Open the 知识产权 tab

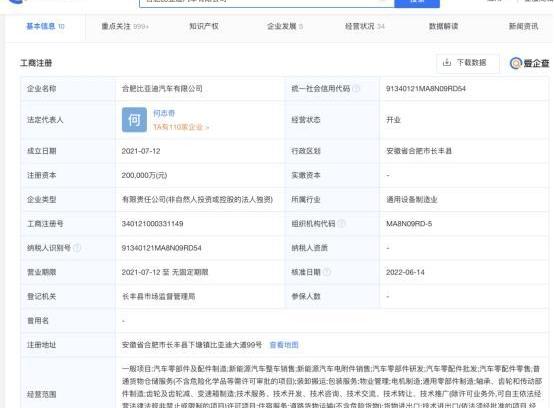[x=204, y=26]
